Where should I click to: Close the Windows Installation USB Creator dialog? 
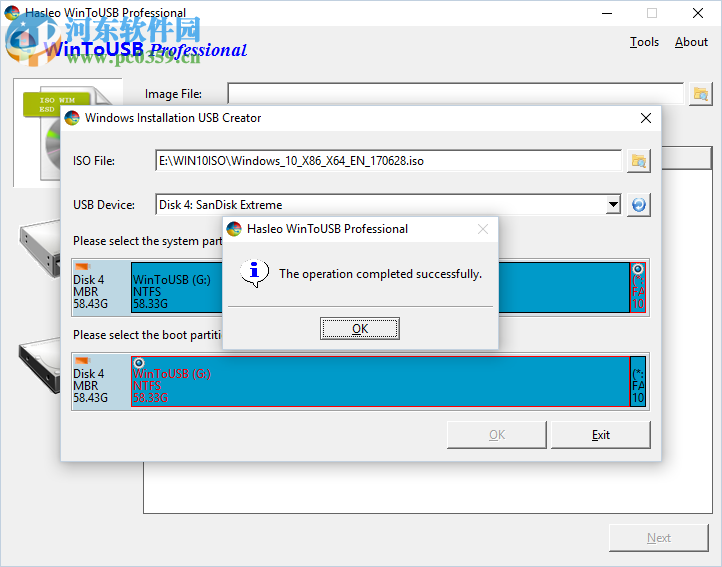(x=646, y=118)
